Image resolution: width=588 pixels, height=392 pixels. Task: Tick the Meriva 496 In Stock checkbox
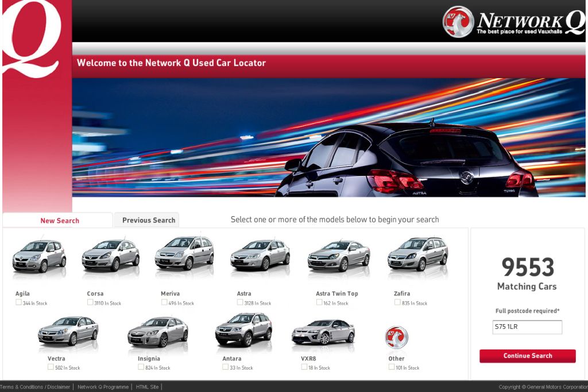[164, 302]
